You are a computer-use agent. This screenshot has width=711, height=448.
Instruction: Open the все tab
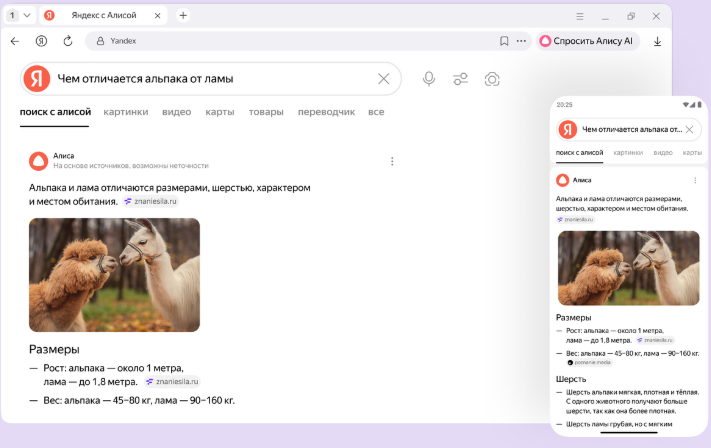tap(376, 112)
